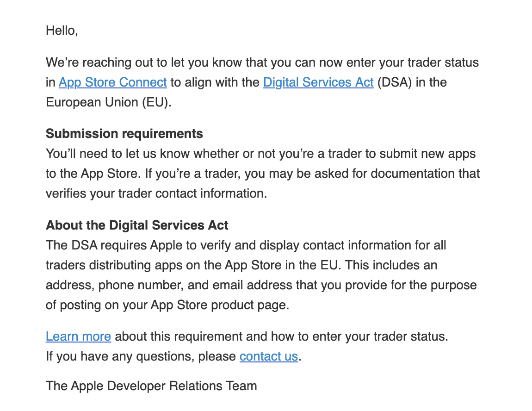Click the line starting You'll need to let us know
The width and height of the screenshot is (532, 411).
pyautogui.click(x=260, y=154)
